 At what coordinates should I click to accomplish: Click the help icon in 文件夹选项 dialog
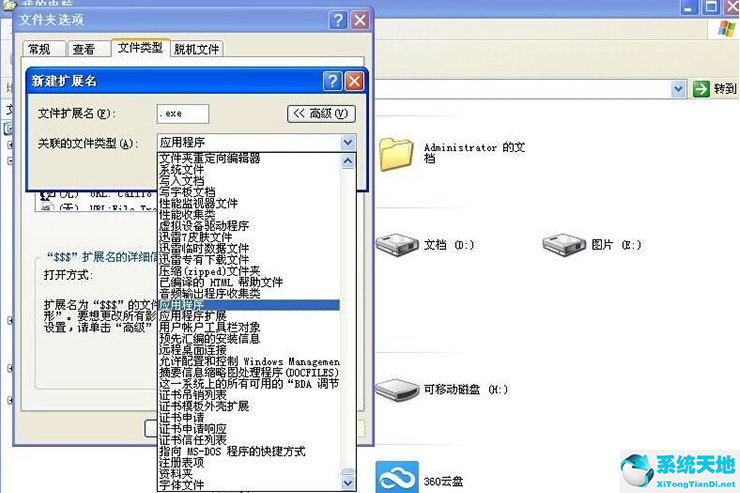338,20
